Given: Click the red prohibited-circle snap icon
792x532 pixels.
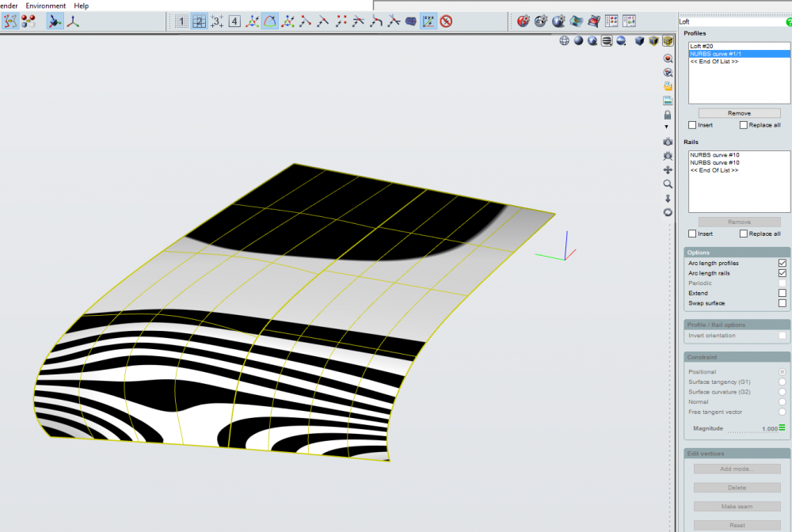Looking at the screenshot, I should click(446, 21).
